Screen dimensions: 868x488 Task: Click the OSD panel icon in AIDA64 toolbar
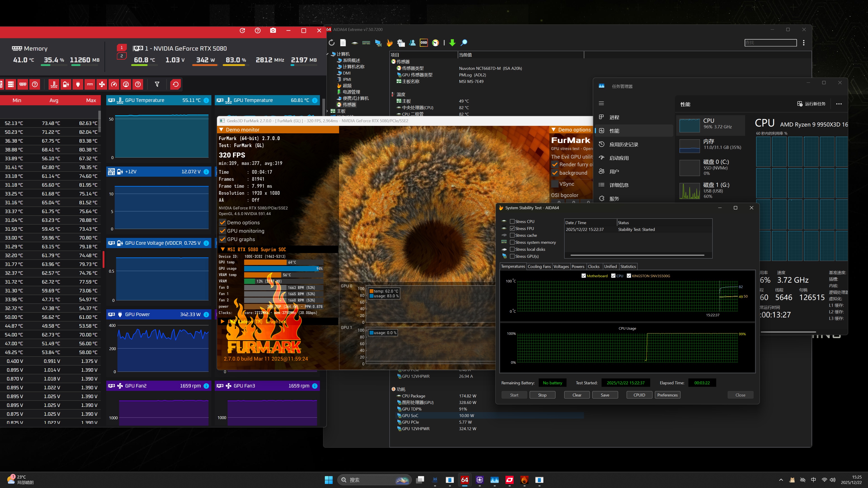pos(424,42)
